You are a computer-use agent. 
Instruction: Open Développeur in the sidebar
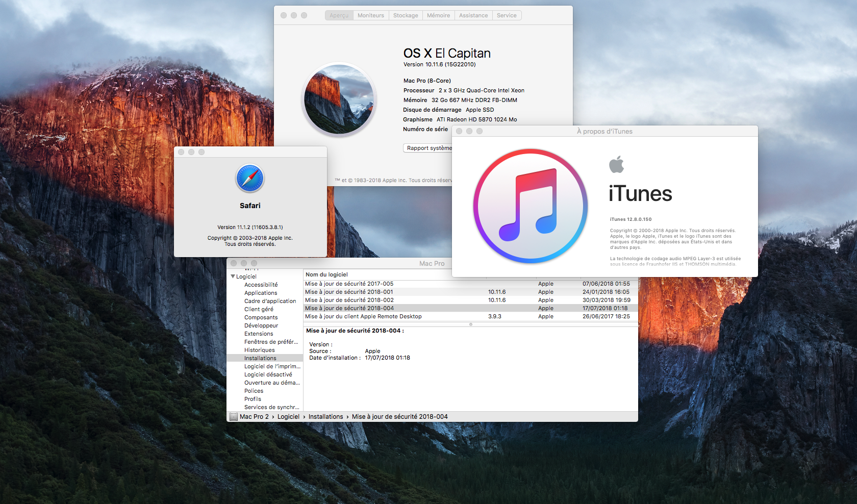tap(261, 325)
